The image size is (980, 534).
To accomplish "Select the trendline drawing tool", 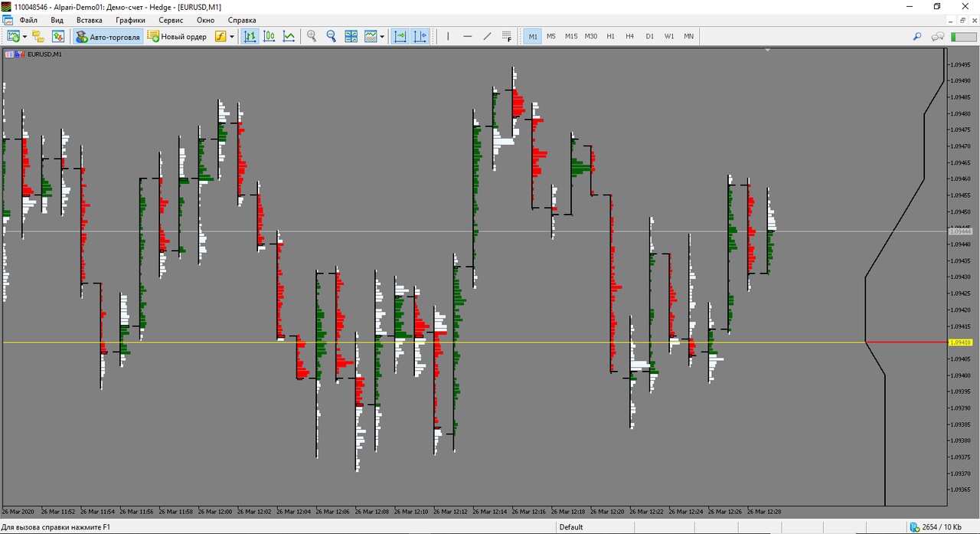I will 487,36.
